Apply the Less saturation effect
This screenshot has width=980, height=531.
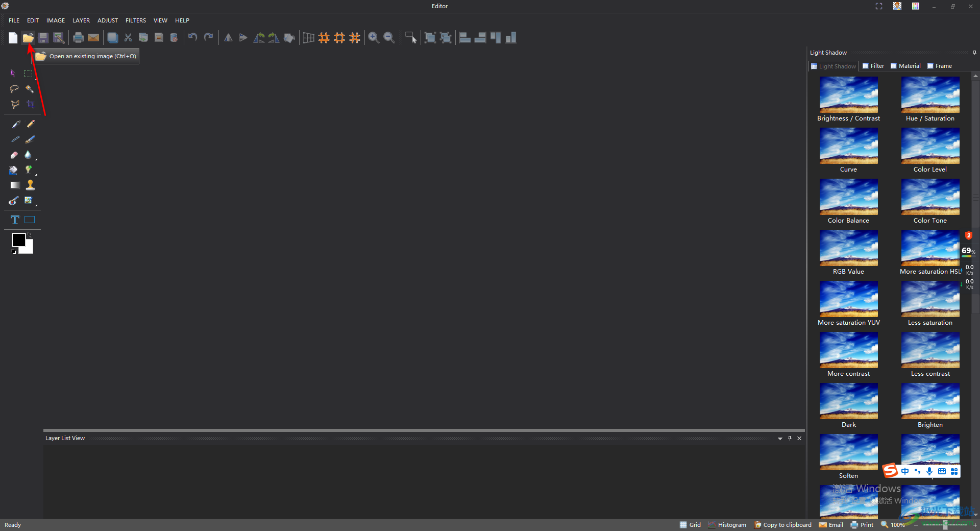[x=930, y=304]
